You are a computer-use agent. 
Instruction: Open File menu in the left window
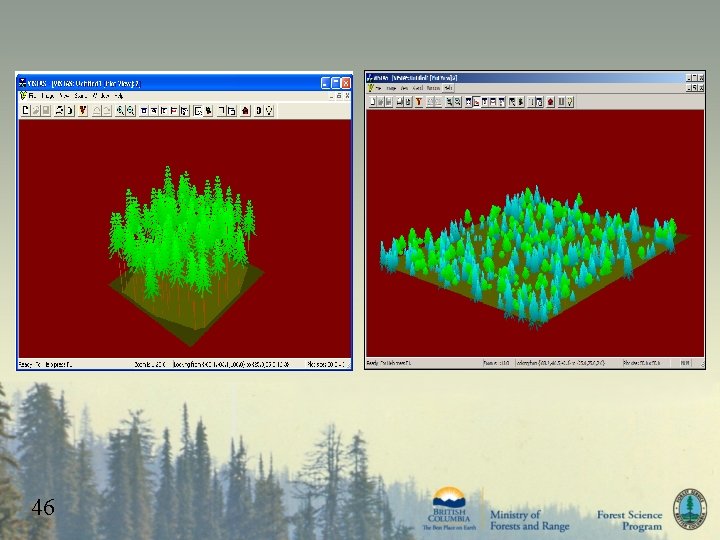point(33,96)
